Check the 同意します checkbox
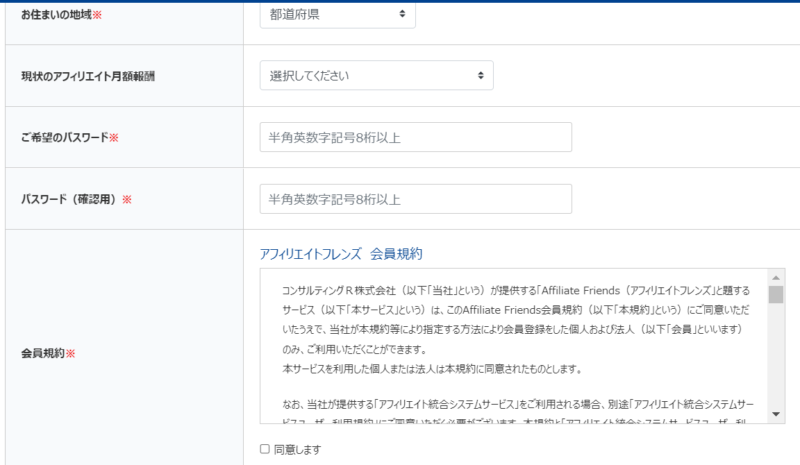This screenshot has width=800, height=465. click(265, 450)
